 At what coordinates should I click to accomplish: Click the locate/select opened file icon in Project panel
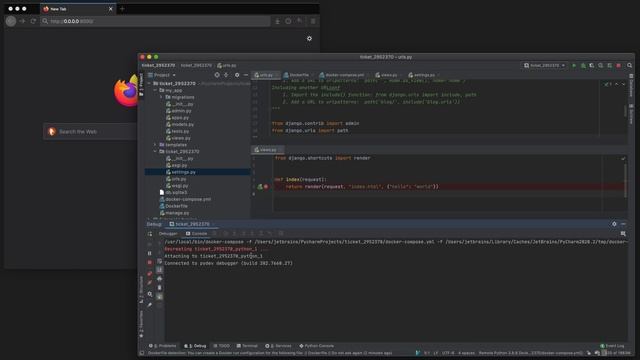pos(217,75)
